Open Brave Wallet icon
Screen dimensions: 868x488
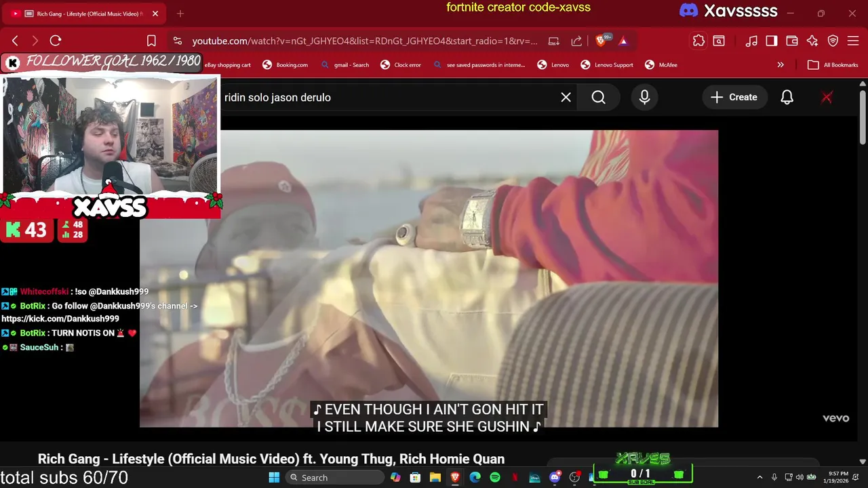(791, 41)
